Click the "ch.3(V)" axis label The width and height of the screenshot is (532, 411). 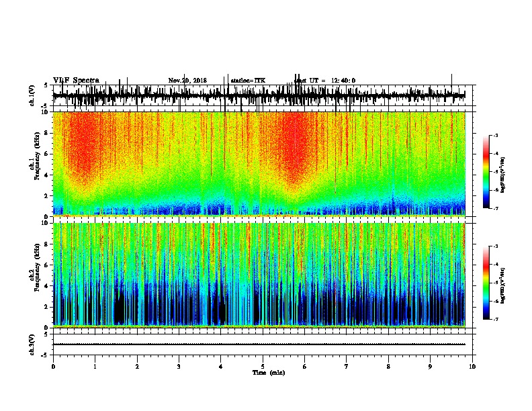(x=32, y=345)
